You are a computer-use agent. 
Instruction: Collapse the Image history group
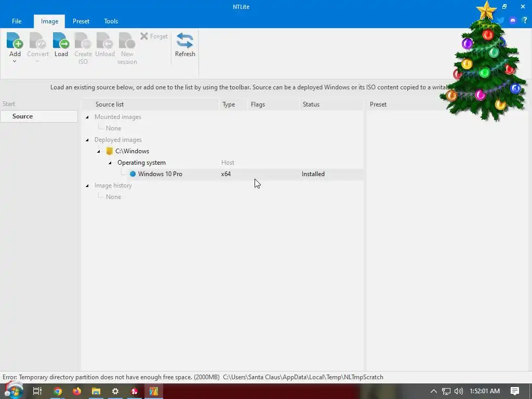87,185
